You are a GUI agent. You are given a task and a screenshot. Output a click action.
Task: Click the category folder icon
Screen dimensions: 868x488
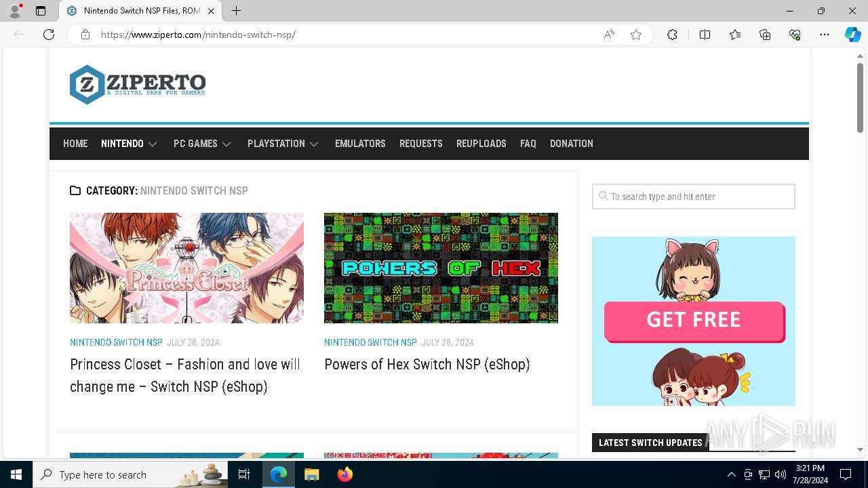(x=75, y=190)
